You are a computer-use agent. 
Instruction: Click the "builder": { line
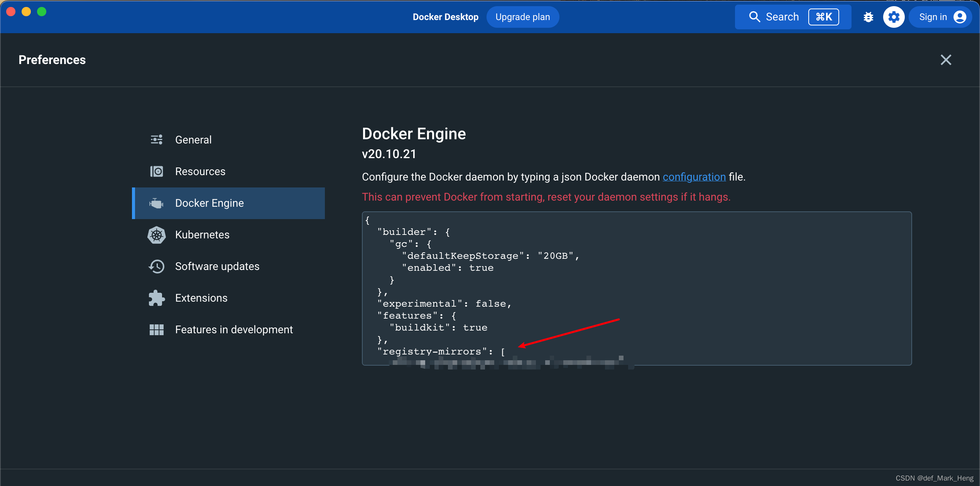coord(413,232)
